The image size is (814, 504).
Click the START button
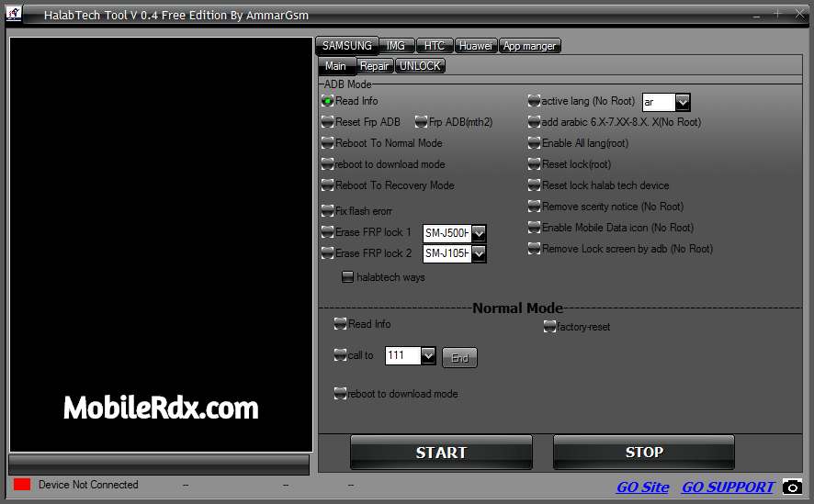point(441,453)
